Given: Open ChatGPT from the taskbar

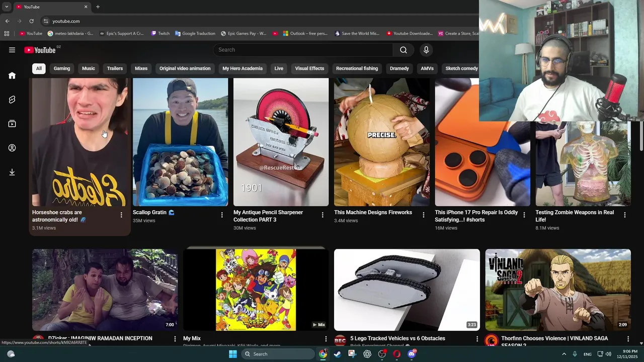Looking at the screenshot, I should click(x=367, y=354).
